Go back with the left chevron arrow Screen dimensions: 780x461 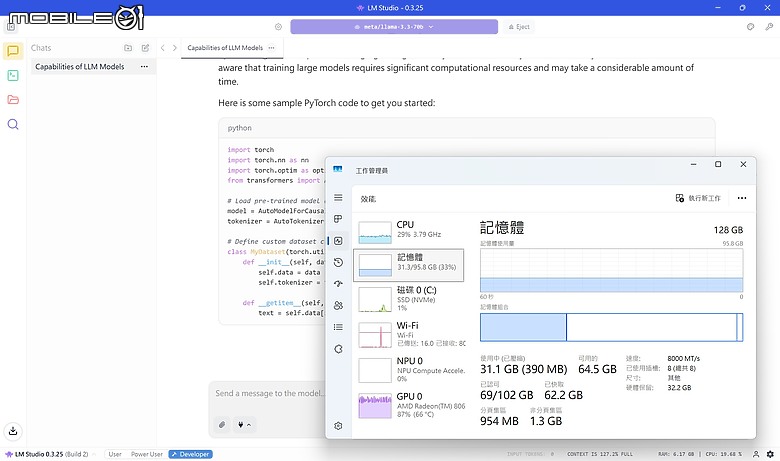pos(163,48)
